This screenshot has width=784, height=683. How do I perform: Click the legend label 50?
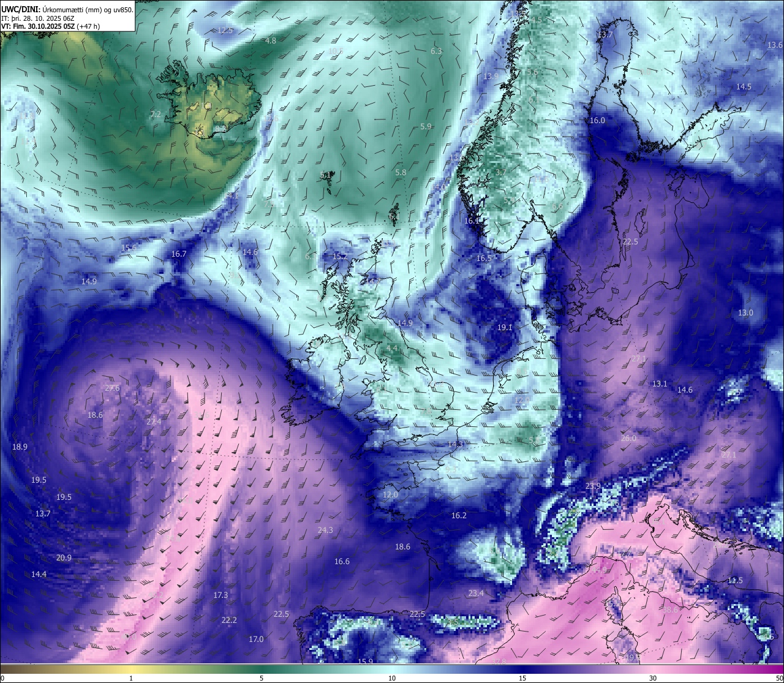coord(779,678)
